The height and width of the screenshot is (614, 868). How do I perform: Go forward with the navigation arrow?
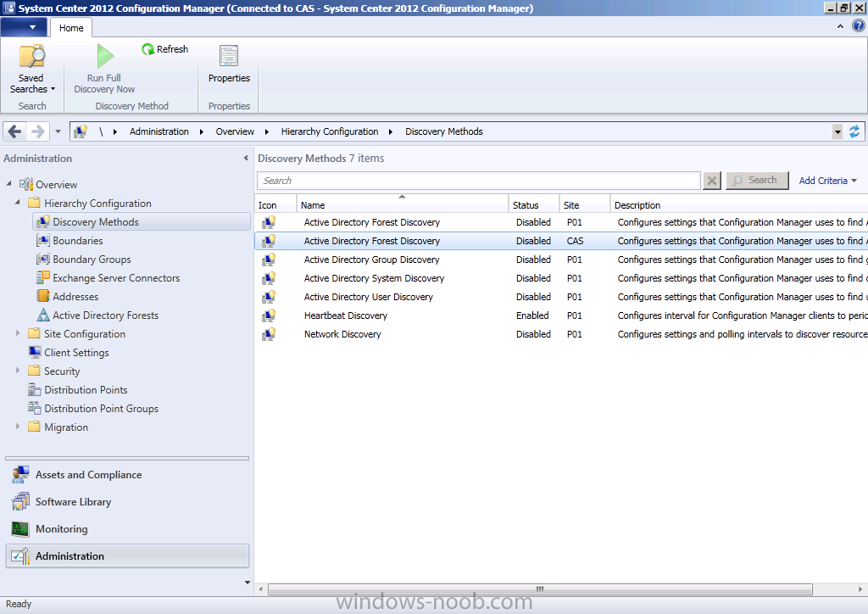[37, 131]
